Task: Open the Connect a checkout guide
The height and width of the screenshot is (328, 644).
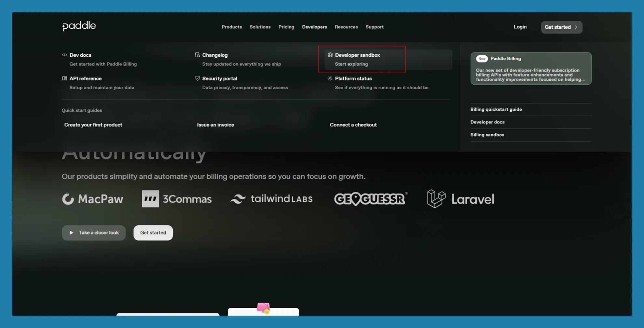Action: tap(353, 125)
